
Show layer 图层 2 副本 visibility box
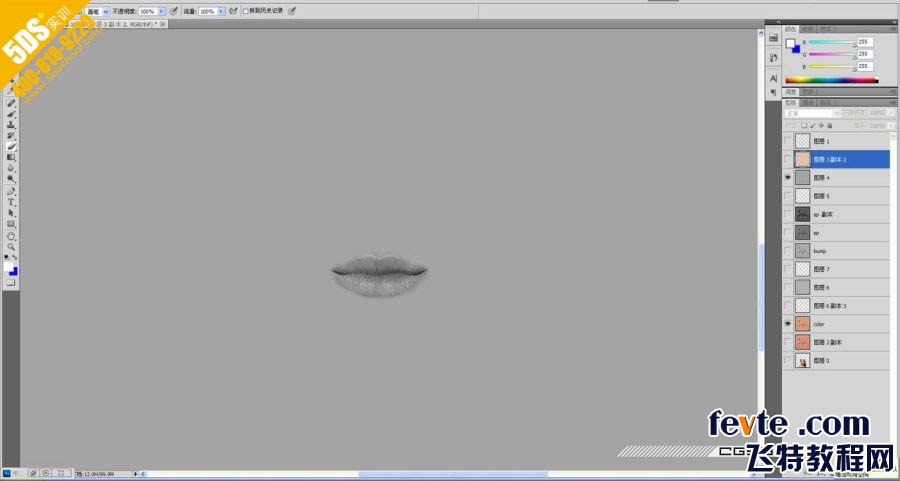(788, 342)
